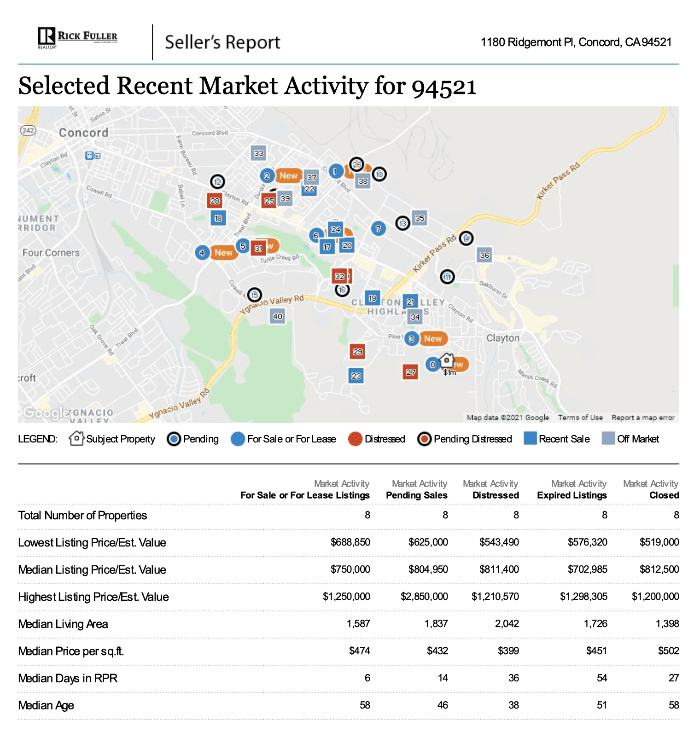Click the Rick Fuller Realtor logo
Image resolution: width=700 pixels, height=732 pixels.
pos(77,38)
